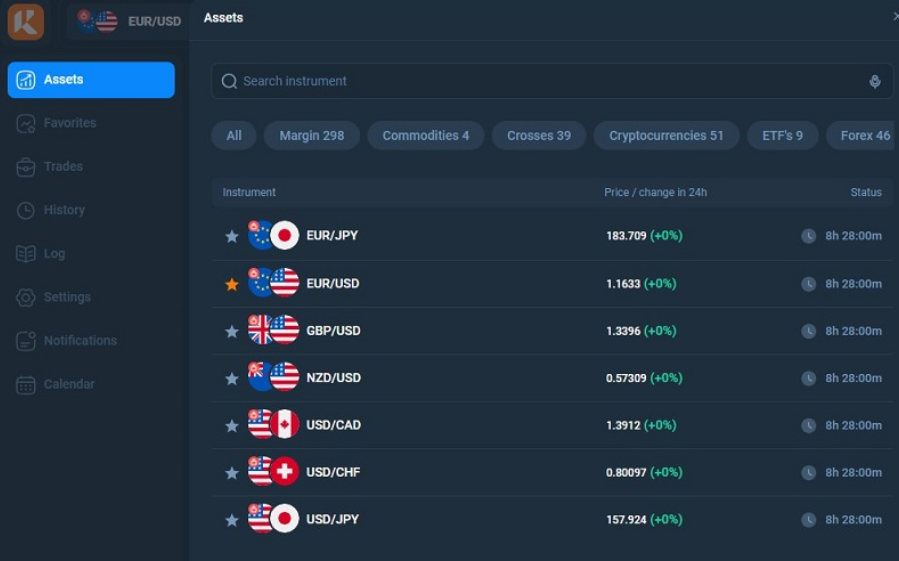The image size is (899, 561).
Task: Select the NZD/USD instrument name
Action: 334,378
